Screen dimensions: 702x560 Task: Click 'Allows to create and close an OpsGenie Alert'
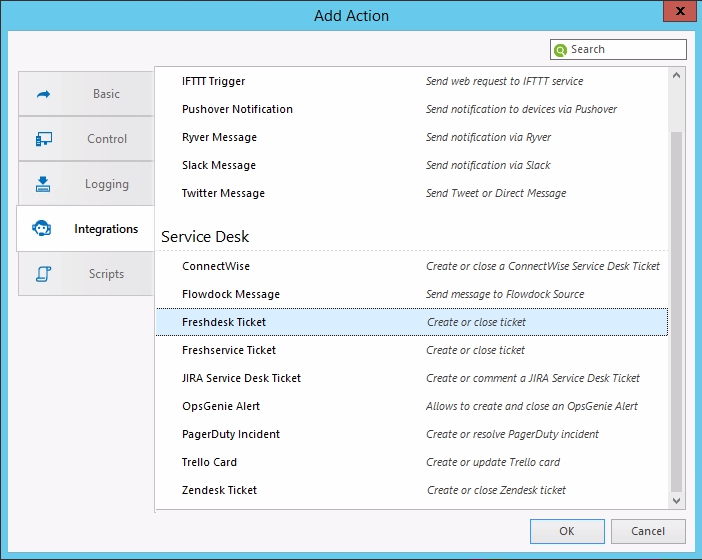[532, 406]
